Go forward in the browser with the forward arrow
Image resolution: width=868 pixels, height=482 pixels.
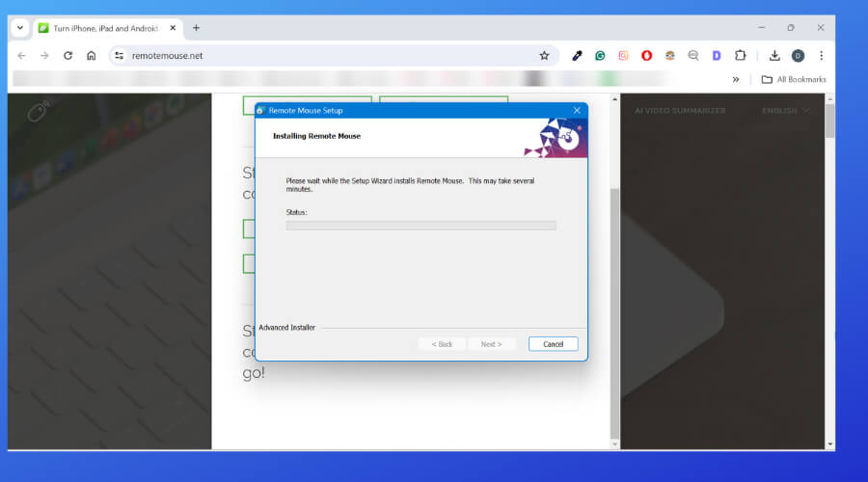(x=44, y=55)
